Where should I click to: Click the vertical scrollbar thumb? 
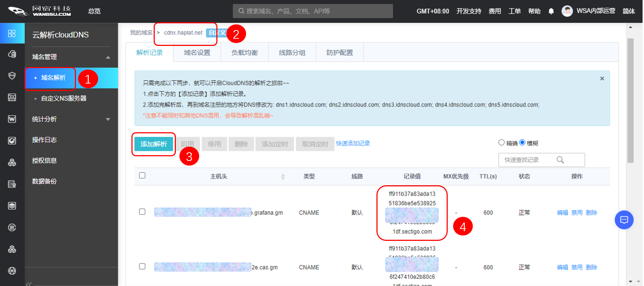pyautogui.click(x=630, y=100)
